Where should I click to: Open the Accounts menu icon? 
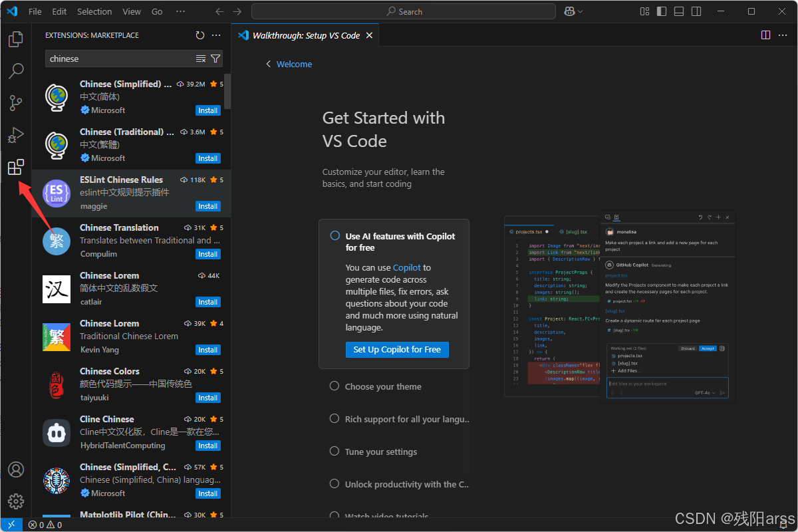(x=16, y=469)
